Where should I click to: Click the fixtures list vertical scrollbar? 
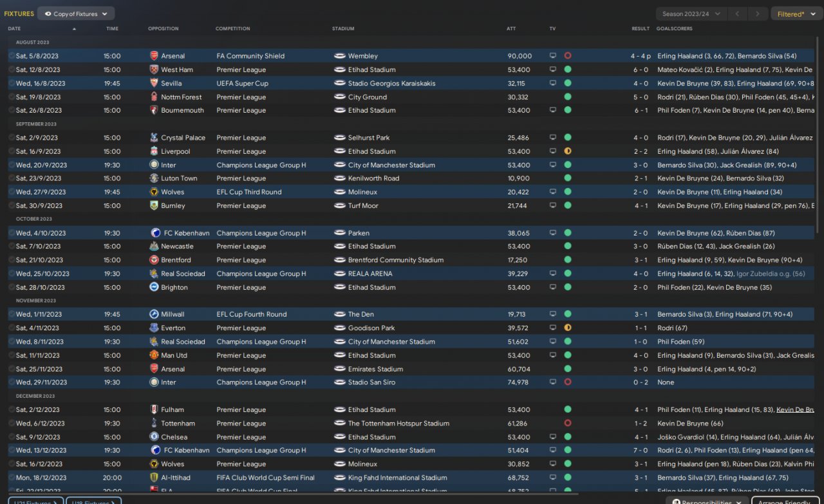point(818,135)
